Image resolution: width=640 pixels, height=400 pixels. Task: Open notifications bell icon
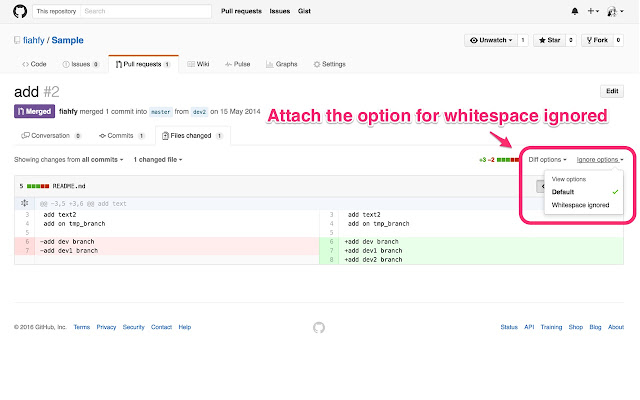pos(575,11)
